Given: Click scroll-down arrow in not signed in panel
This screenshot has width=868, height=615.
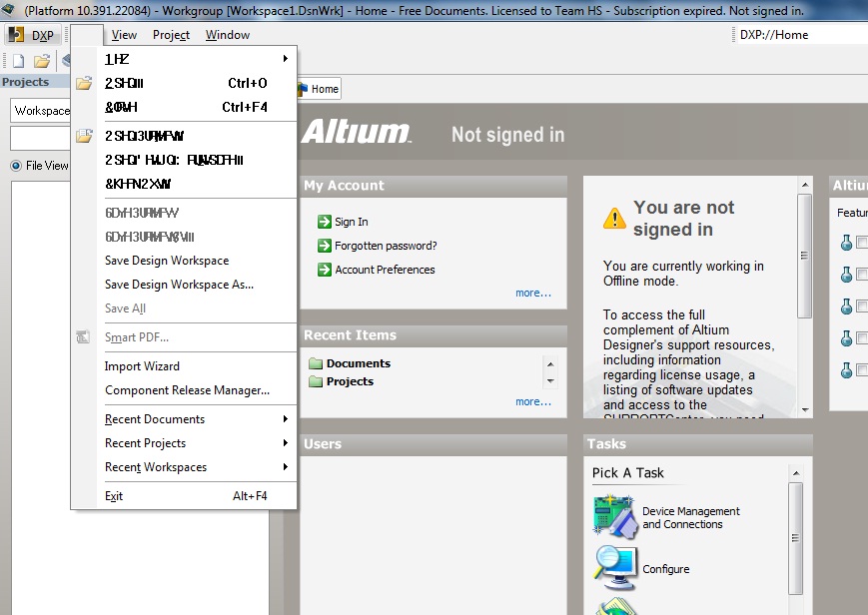Looking at the screenshot, I should (805, 409).
